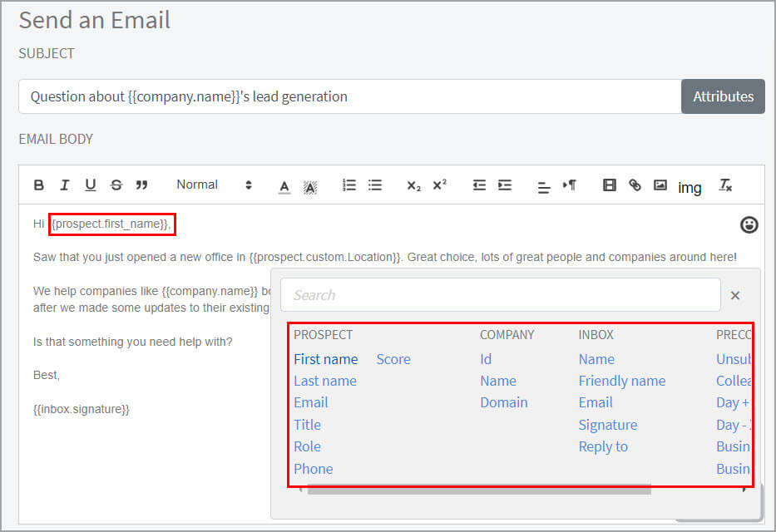
Task: Toggle bold formatting in the email body
Action: 39,185
